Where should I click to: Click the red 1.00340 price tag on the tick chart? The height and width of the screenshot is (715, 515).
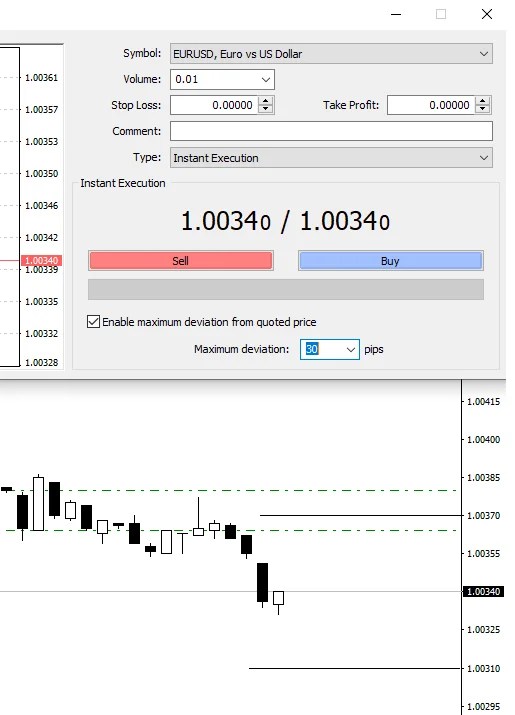coord(41,260)
